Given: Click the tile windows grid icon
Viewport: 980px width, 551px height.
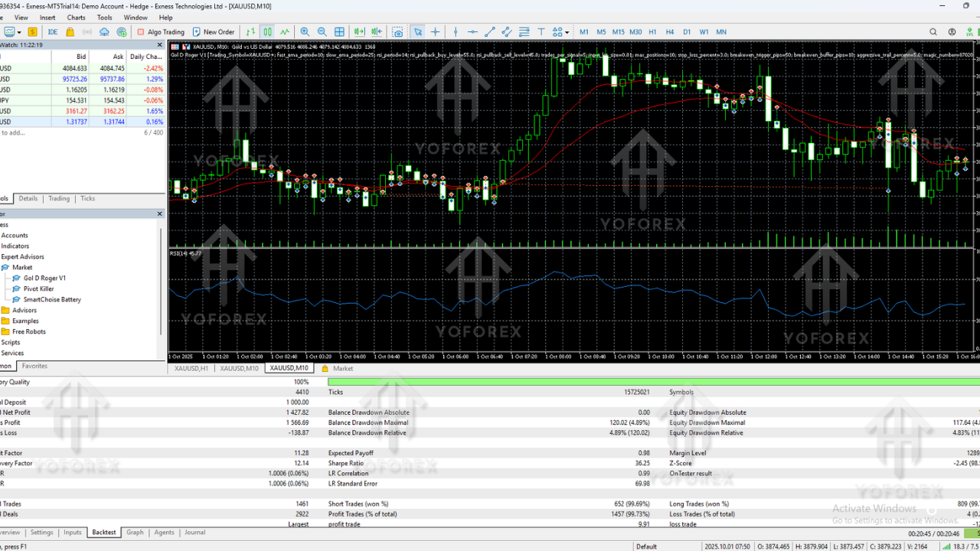Looking at the screenshot, I should (339, 32).
